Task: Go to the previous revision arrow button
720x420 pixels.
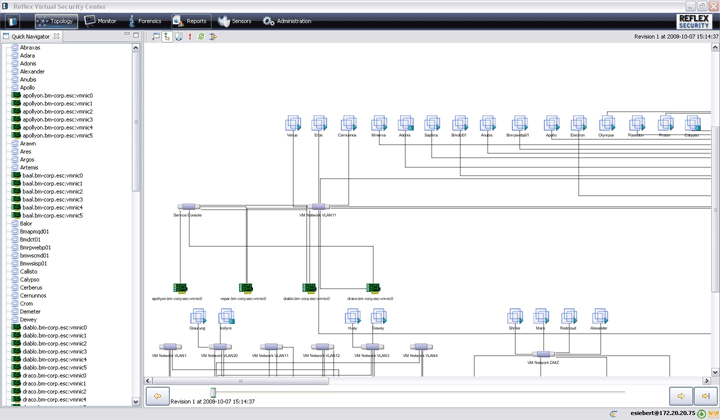Action: coord(157,397)
